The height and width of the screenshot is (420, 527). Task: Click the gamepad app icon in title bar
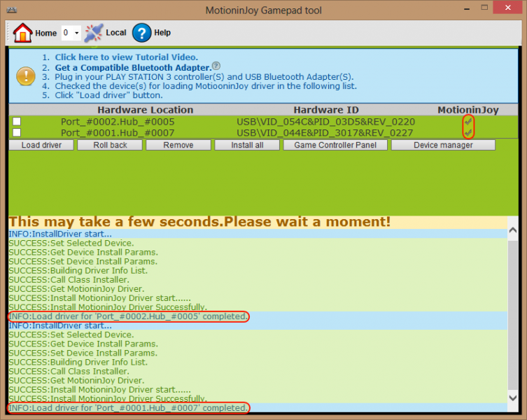pyautogui.click(x=11, y=10)
